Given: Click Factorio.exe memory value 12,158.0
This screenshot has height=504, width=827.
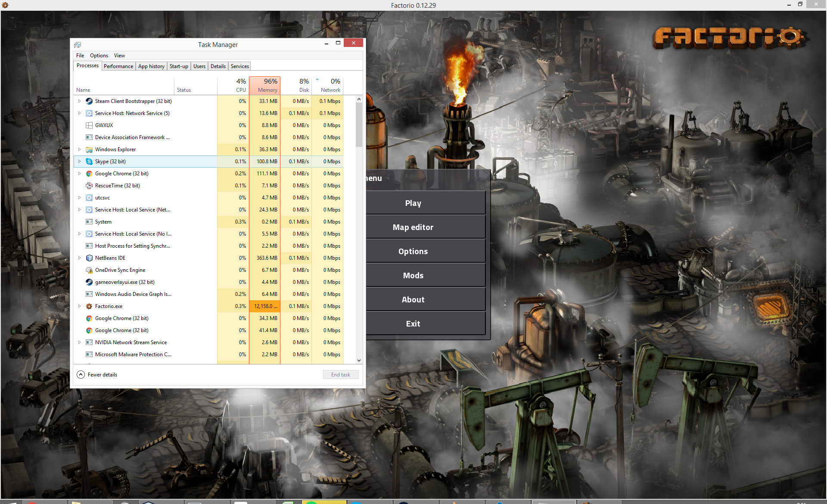Looking at the screenshot, I should click(x=265, y=306).
